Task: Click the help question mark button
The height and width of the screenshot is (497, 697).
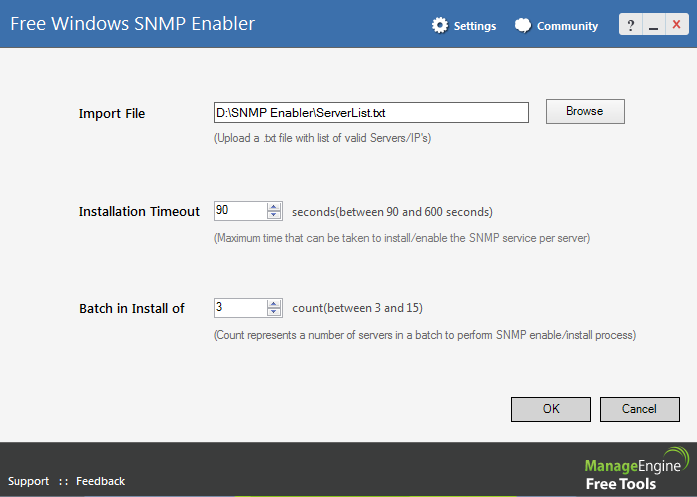Action: [630, 24]
